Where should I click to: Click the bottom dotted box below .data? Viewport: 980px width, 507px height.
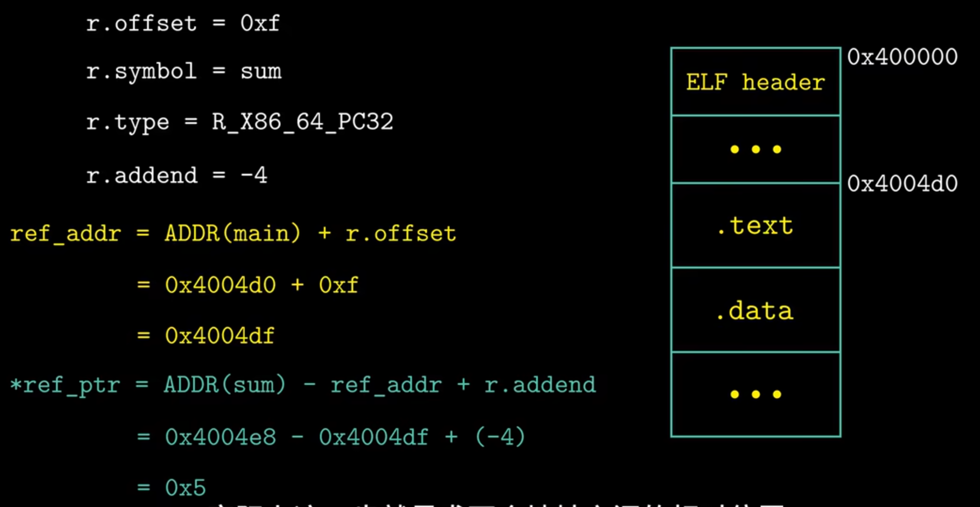(x=755, y=394)
